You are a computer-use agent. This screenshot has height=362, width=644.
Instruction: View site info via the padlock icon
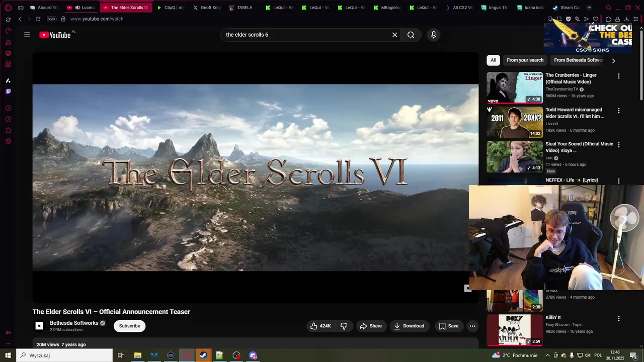click(63, 19)
